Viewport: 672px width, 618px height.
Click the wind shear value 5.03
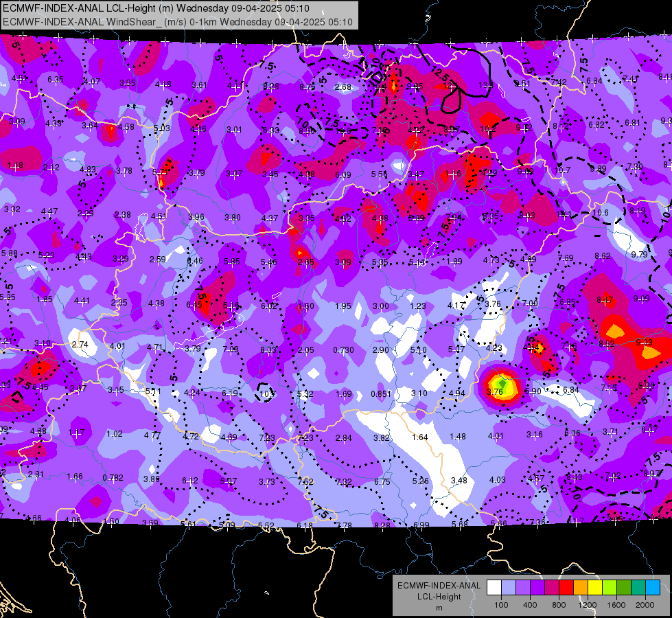pyautogui.click(x=161, y=128)
